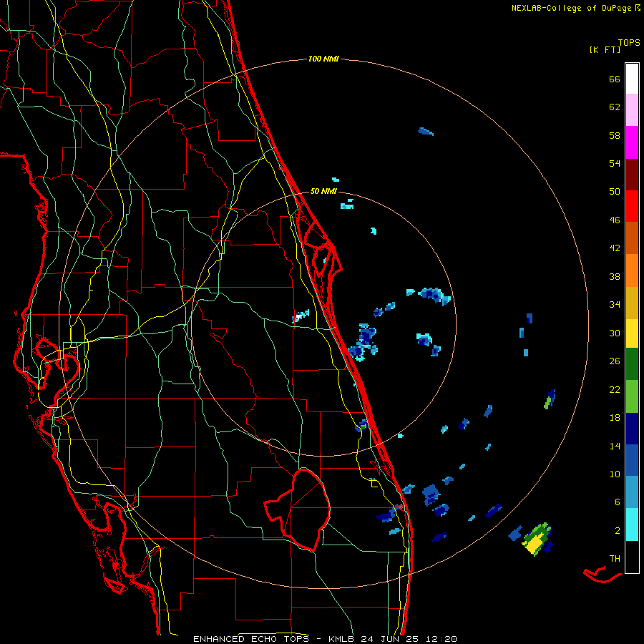Click the legend value 14
Viewport: 644px width, 644px height.
615,446
